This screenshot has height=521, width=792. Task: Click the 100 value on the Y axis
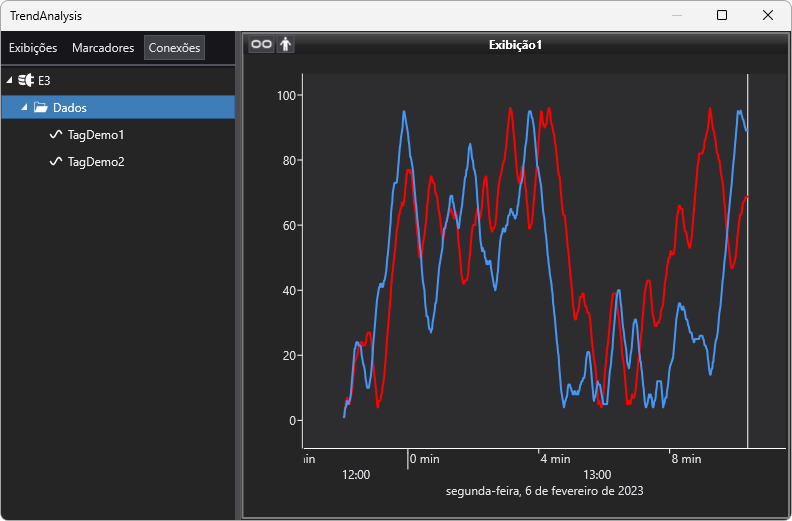(289, 95)
